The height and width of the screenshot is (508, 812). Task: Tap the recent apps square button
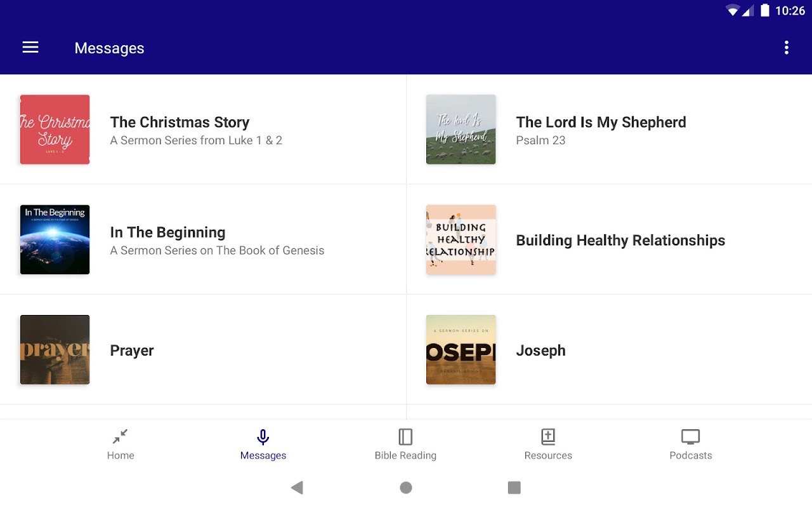(x=514, y=487)
